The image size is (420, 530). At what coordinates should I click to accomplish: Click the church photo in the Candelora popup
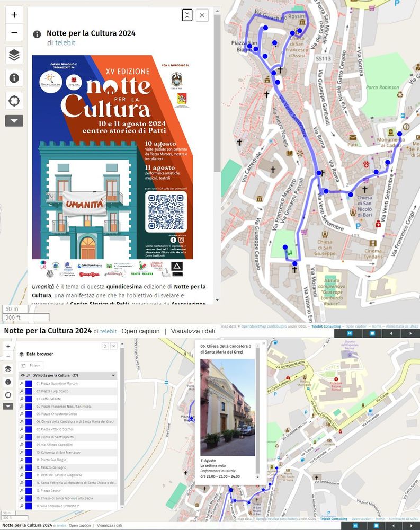(x=227, y=408)
